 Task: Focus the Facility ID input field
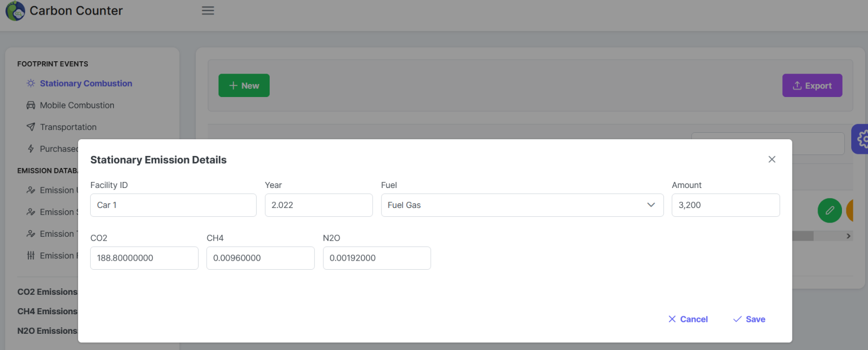[x=173, y=205]
